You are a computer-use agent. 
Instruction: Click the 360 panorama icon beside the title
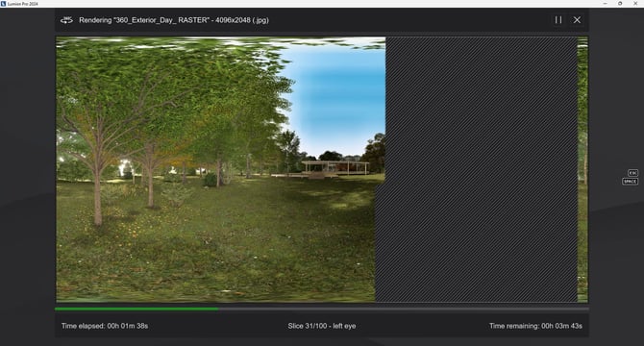point(66,20)
